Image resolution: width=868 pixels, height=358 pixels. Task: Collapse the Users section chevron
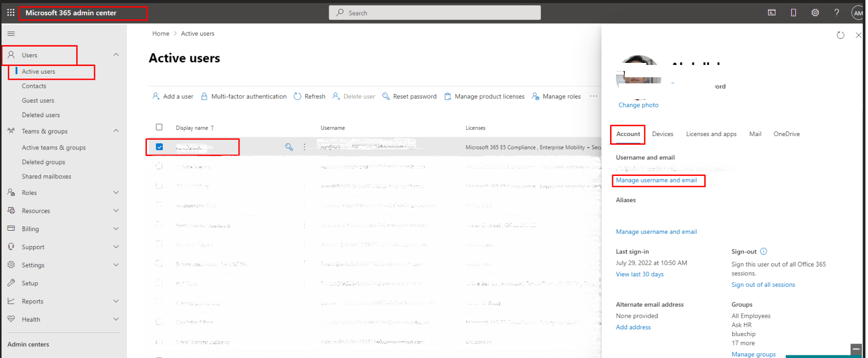coord(116,55)
